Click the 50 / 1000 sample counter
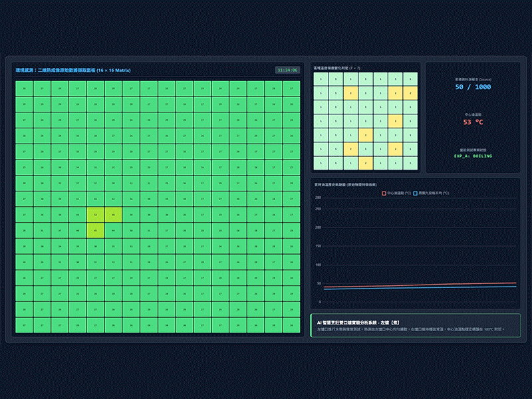Screen dimensions: 532x399 coord(473,87)
